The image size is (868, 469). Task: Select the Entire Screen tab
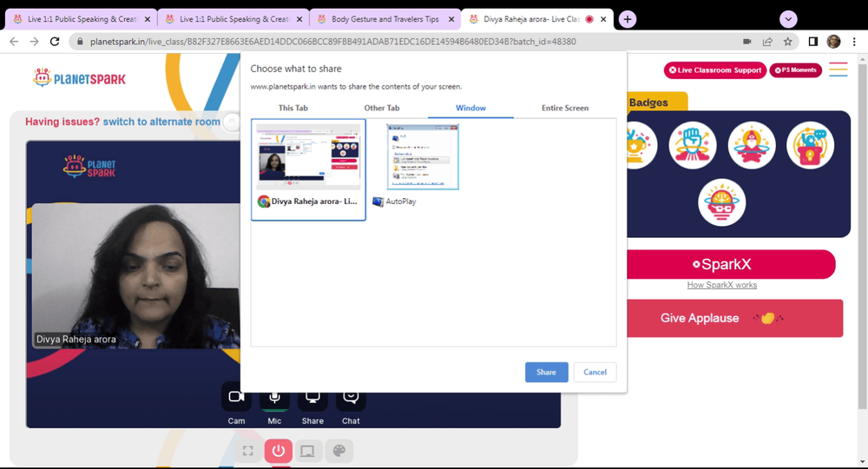(x=565, y=108)
